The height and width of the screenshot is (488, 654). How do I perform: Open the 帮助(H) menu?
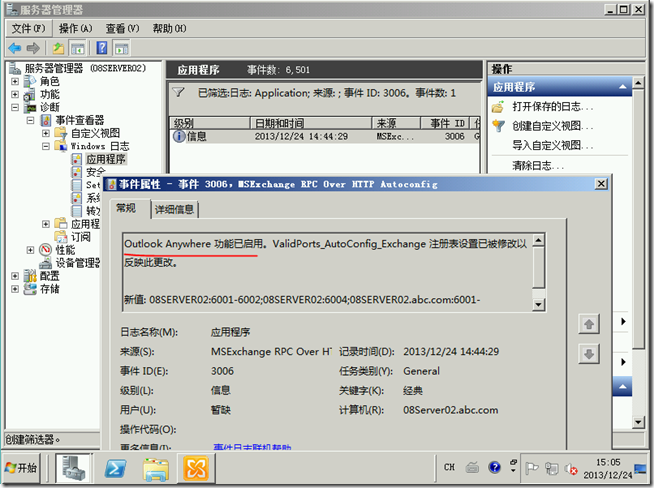tap(169, 28)
